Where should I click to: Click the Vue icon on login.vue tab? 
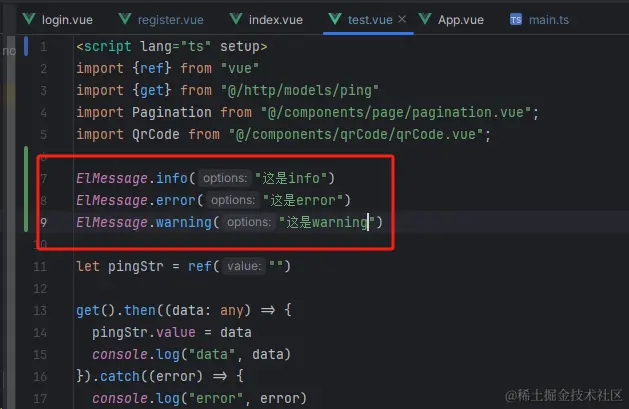coord(29,19)
